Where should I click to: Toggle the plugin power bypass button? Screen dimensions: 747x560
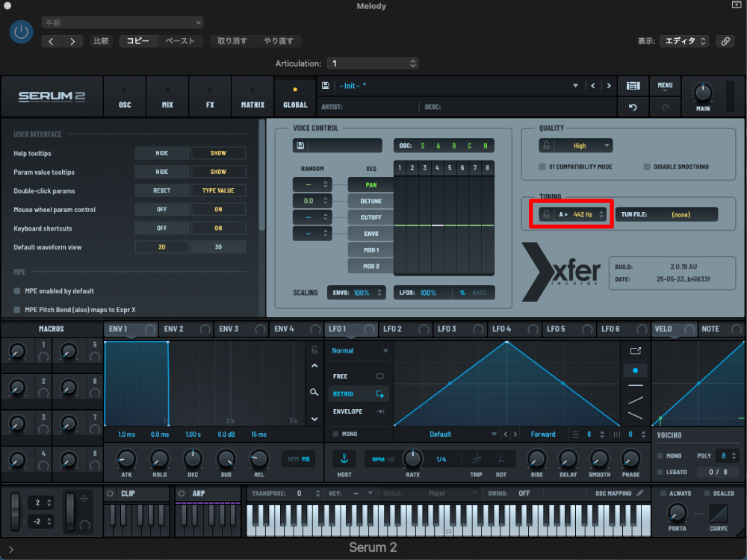tap(22, 32)
